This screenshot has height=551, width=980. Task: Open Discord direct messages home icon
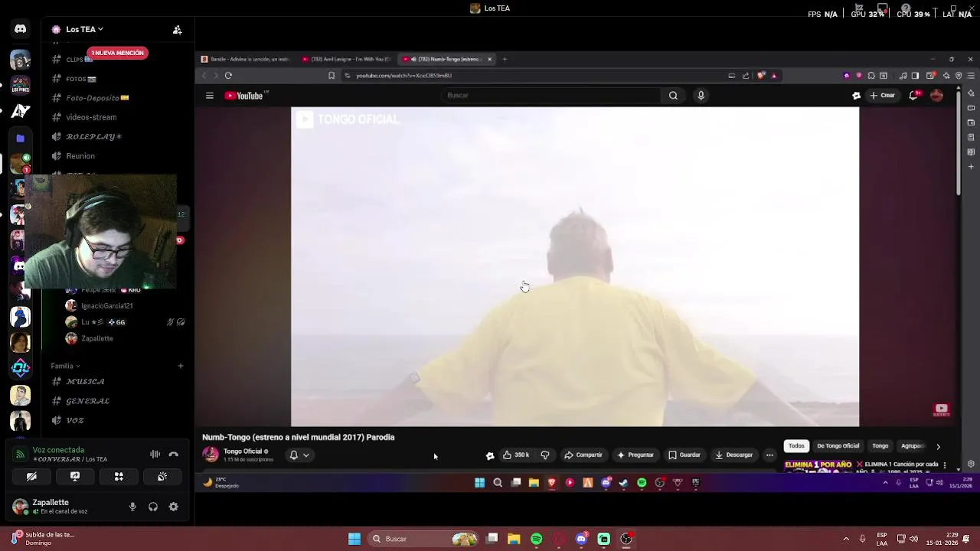pos(21,29)
